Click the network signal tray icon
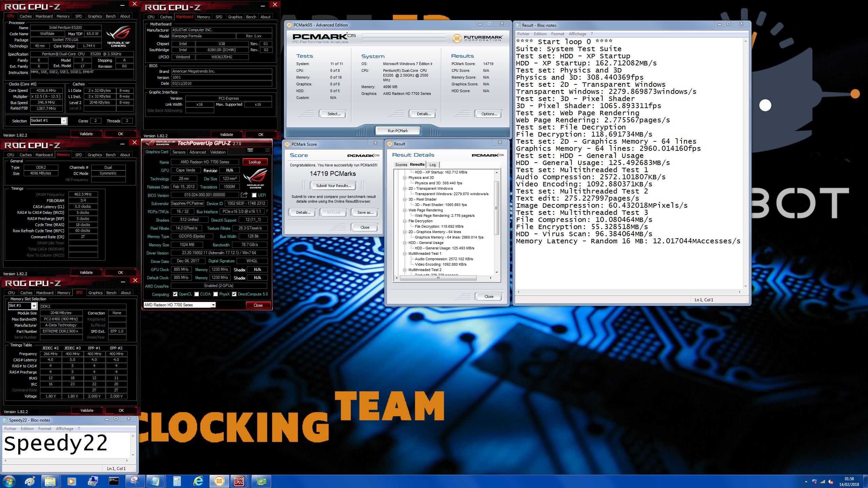The width and height of the screenshot is (868, 488). click(x=823, y=482)
